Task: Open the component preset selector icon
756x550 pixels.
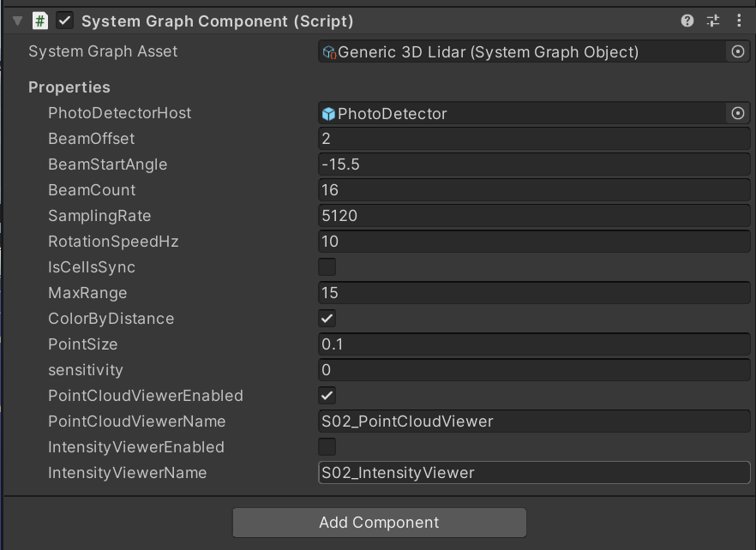Action: click(x=713, y=21)
